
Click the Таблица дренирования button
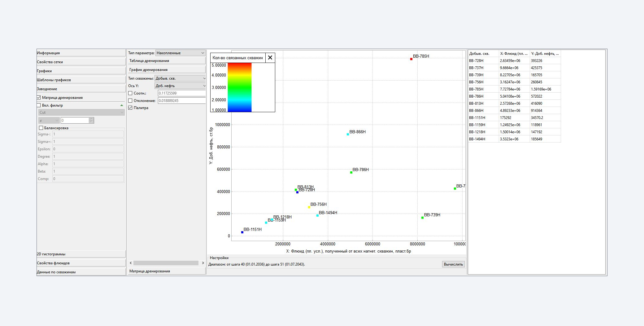(x=167, y=61)
